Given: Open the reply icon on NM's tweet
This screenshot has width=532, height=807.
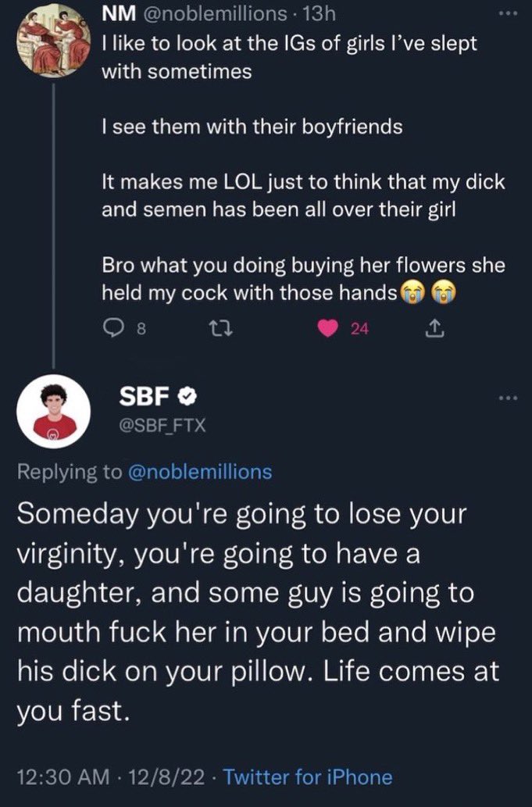Looking at the screenshot, I should (111, 328).
